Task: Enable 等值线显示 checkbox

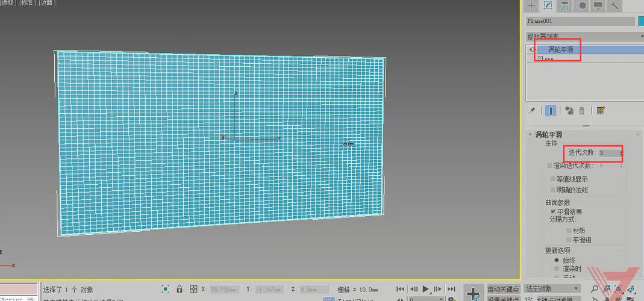Action: [x=552, y=179]
